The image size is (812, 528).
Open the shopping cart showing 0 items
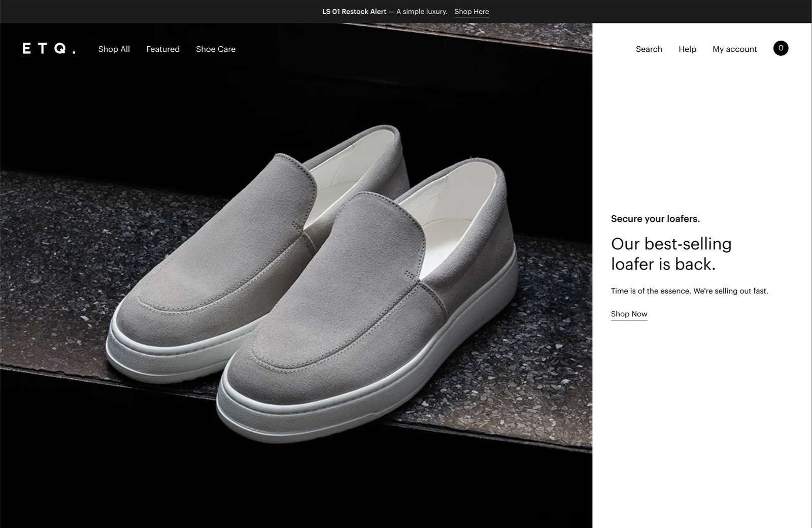(781, 48)
